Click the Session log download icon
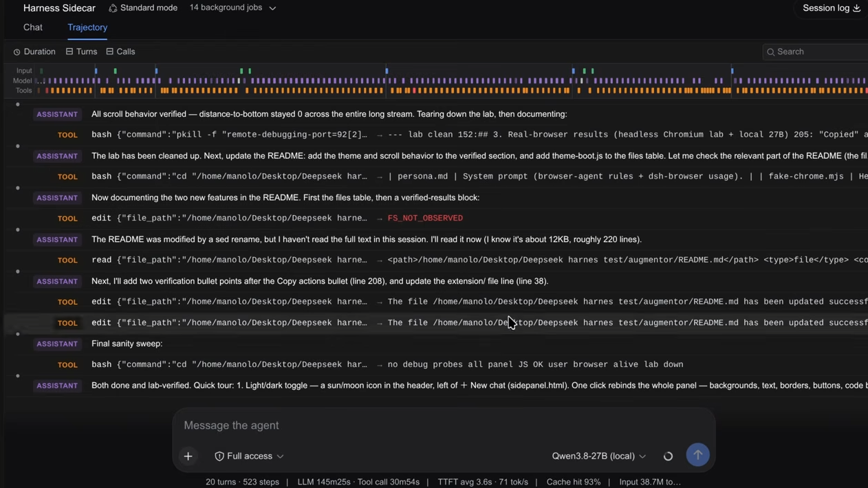This screenshot has width=868, height=488. click(856, 8)
